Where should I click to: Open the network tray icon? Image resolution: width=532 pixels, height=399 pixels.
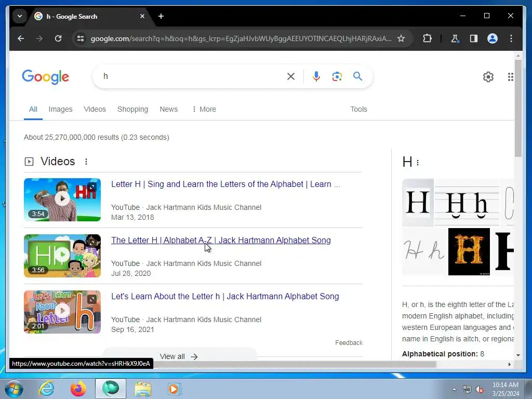pyautogui.click(x=467, y=389)
